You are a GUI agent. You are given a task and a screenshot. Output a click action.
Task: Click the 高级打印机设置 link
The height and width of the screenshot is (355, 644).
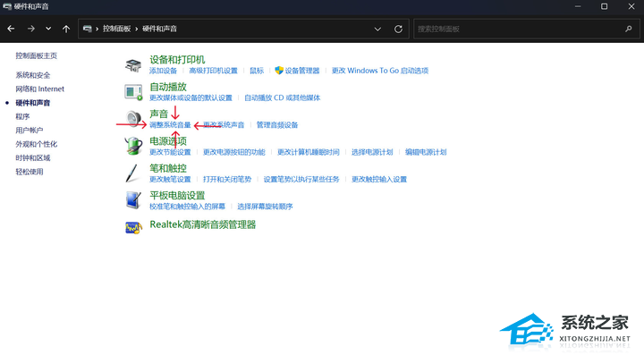pos(213,71)
